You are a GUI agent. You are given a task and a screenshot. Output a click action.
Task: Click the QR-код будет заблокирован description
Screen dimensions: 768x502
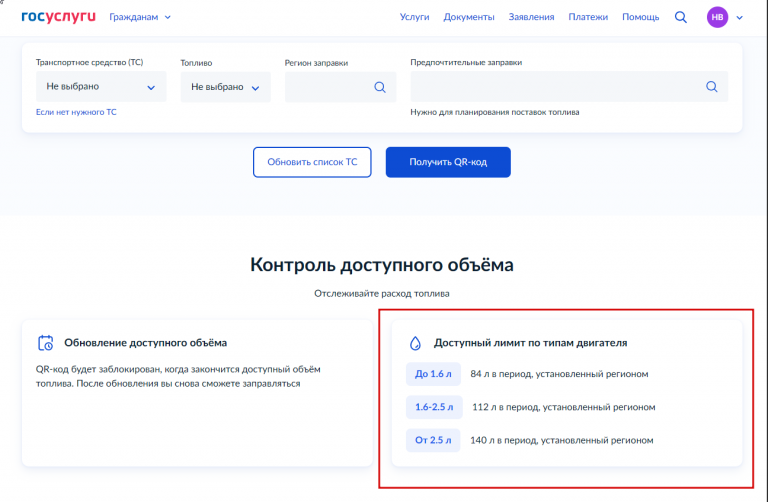(178, 377)
